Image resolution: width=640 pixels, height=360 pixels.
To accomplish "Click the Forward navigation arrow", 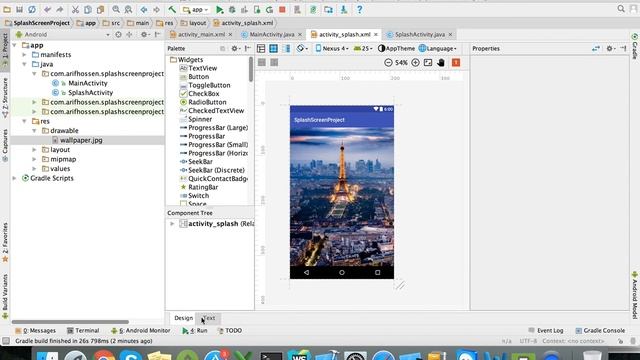I will click(x=156, y=9).
